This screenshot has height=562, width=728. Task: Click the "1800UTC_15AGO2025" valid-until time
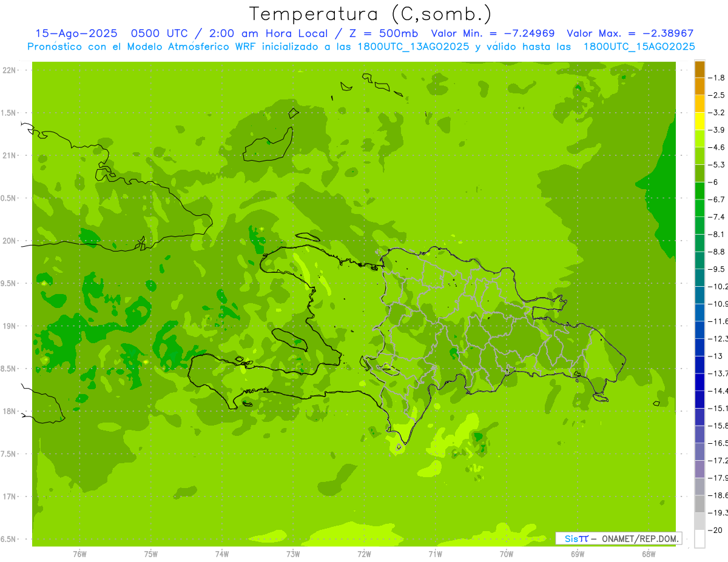coord(639,47)
